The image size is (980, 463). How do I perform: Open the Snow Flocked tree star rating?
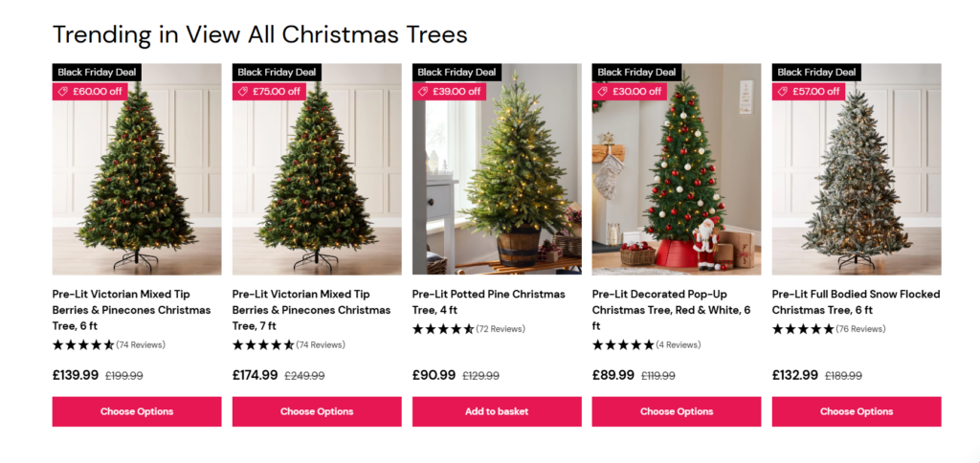[x=803, y=329]
